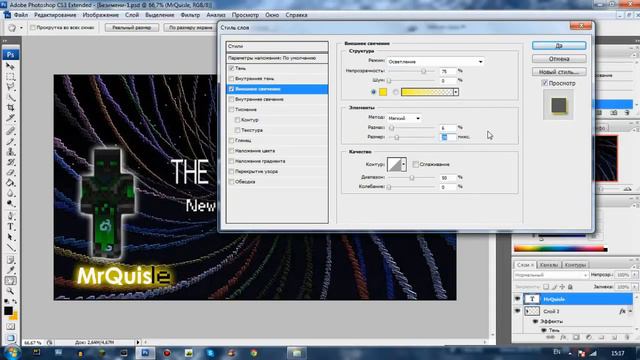Select the solid color glow radio button
640x360 pixels.
pos(373,92)
